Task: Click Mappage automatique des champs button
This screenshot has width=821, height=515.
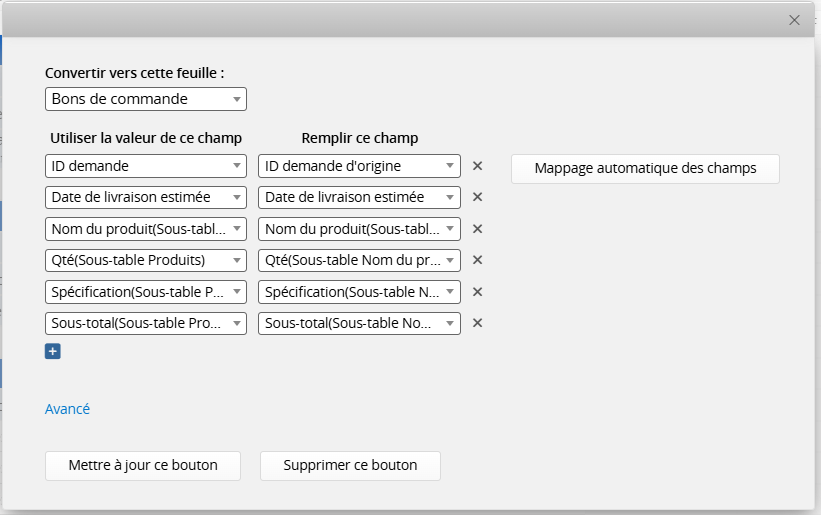Action: (x=645, y=169)
